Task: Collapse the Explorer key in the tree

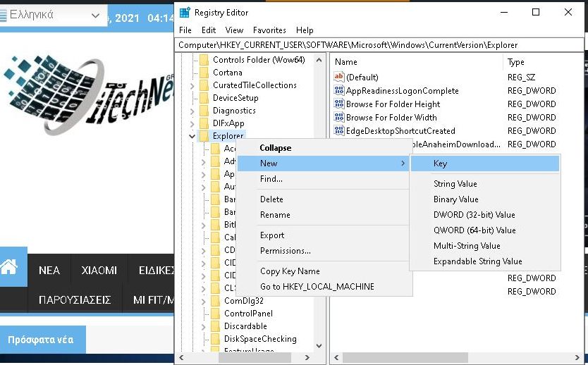Action: [x=192, y=136]
